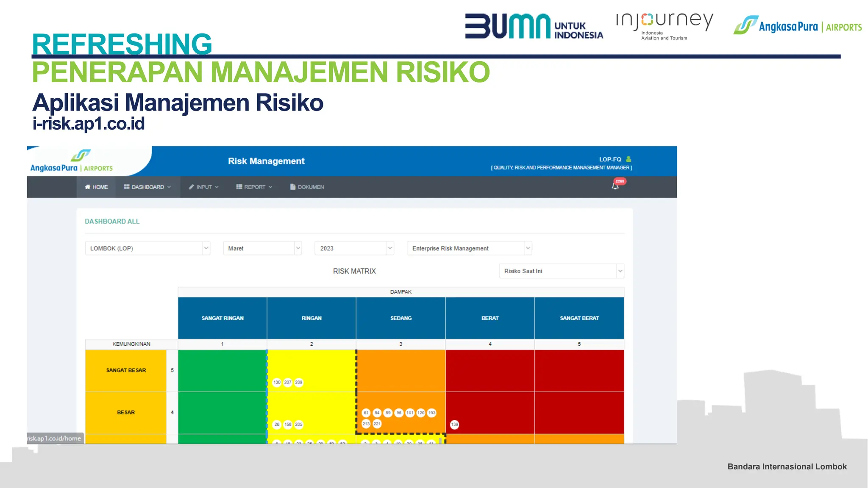868x488 pixels.
Task: Open the LOMBOK (LOP) airport dropdown
Action: pyautogui.click(x=147, y=248)
